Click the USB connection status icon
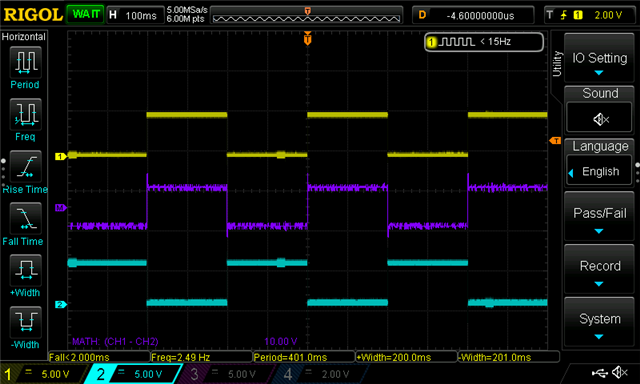The image size is (640, 384). click(600, 372)
